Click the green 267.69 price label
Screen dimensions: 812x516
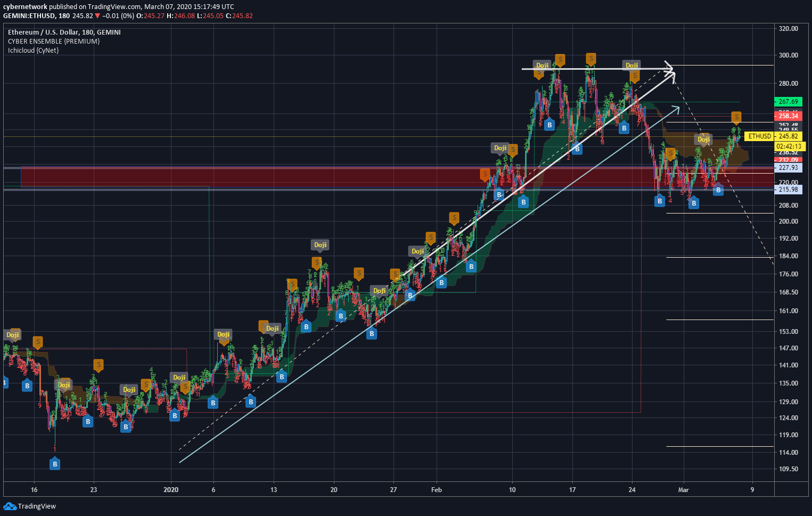click(x=788, y=101)
